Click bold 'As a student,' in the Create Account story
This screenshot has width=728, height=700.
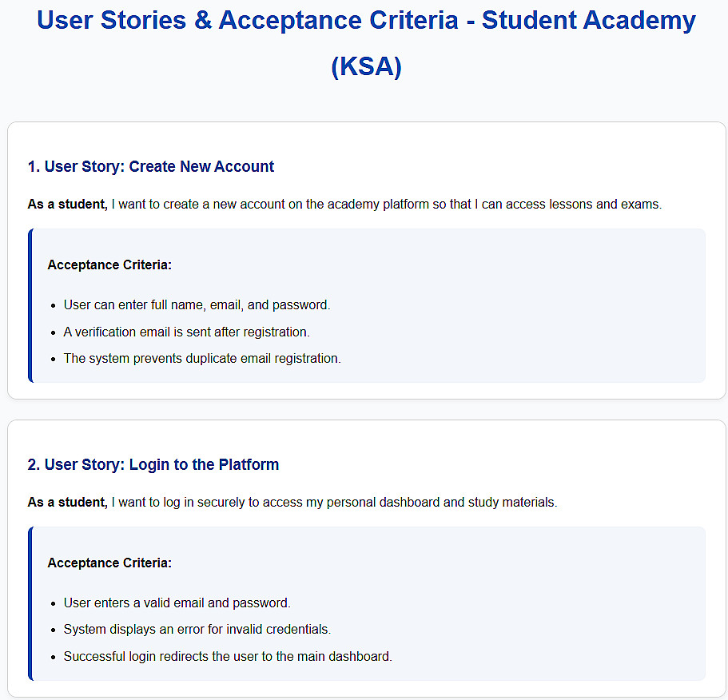click(67, 205)
